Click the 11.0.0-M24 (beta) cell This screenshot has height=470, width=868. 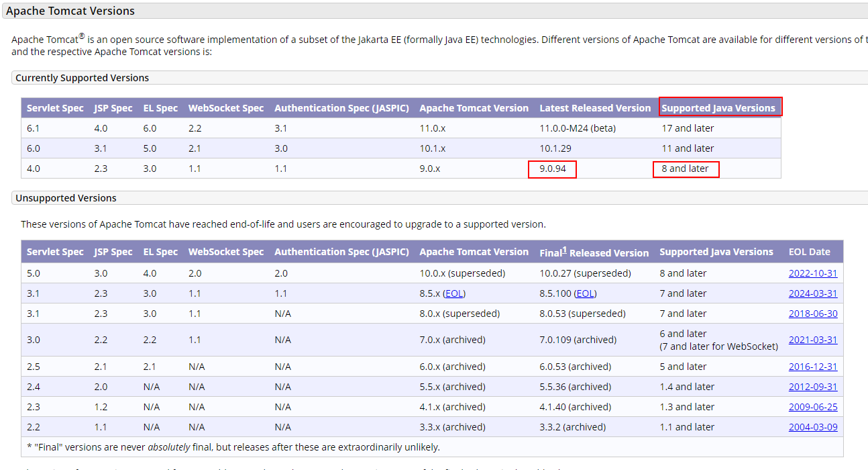click(x=578, y=128)
